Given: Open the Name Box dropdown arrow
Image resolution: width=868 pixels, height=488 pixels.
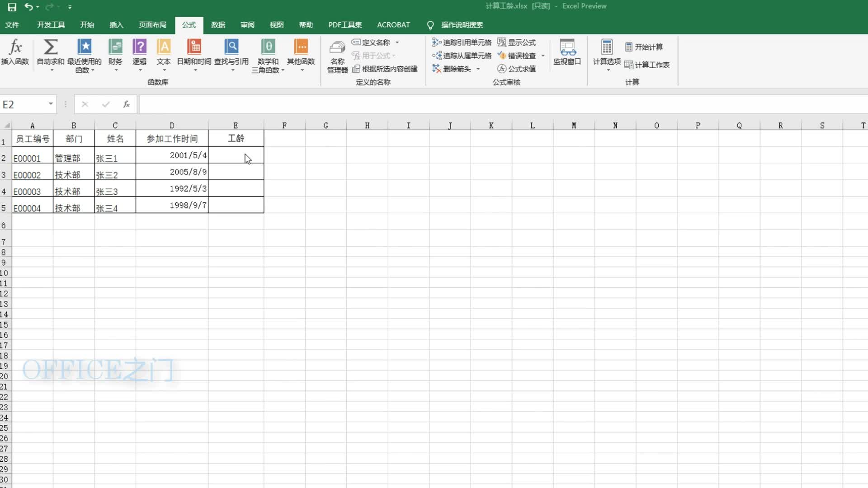Looking at the screenshot, I should (51, 104).
